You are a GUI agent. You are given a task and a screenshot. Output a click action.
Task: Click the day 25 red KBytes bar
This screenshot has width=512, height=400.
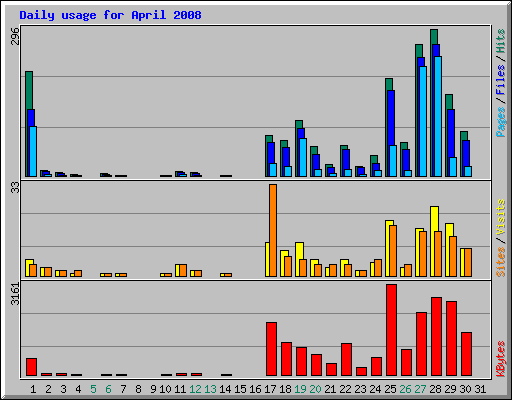(x=391, y=330)
